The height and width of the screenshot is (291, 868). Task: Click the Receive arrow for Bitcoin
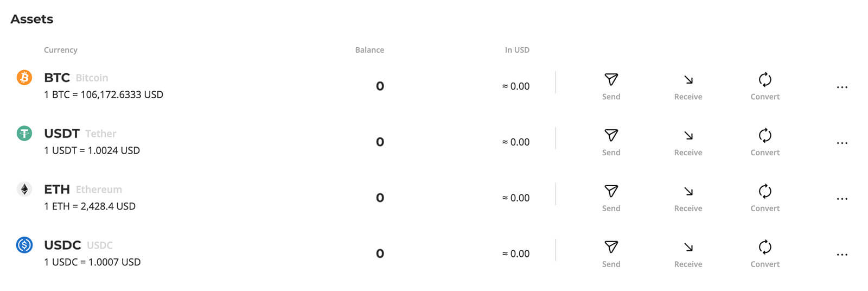688,80
